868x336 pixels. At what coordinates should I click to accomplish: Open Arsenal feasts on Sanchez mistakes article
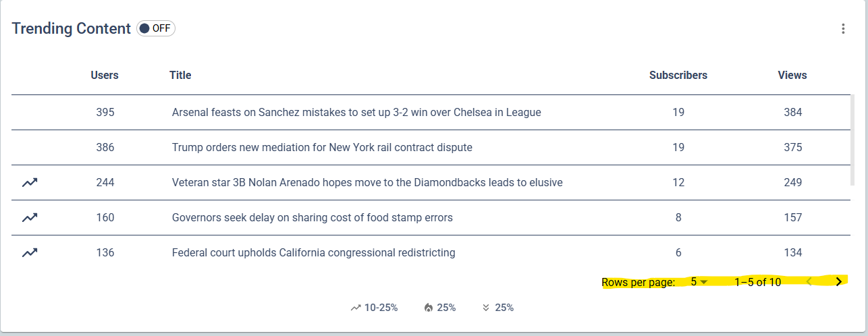pyautogui.click(x=356, y=113)
